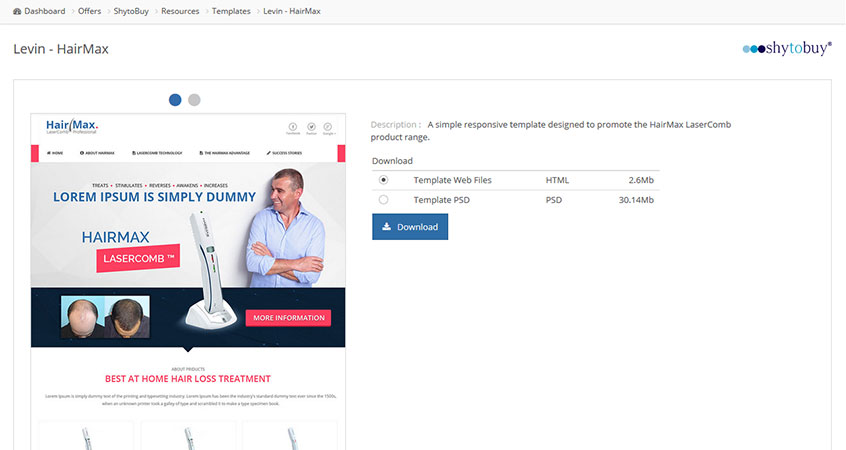The height and width of the screenshot is (450, 846).
Task: Click the blue Download button
Action: 410,227
